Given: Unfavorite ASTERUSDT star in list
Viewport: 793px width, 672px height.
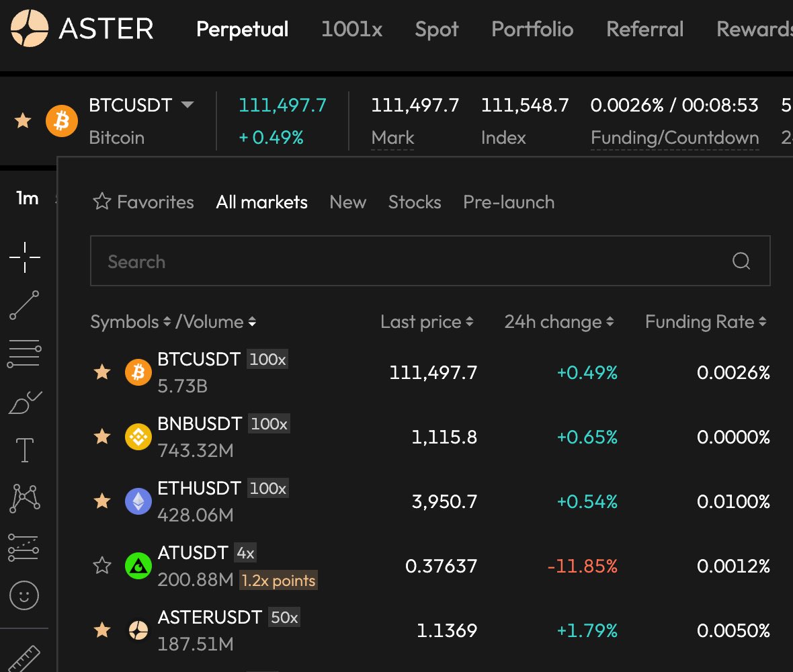Looking at the screenshot, I should (x=102, y=630).
